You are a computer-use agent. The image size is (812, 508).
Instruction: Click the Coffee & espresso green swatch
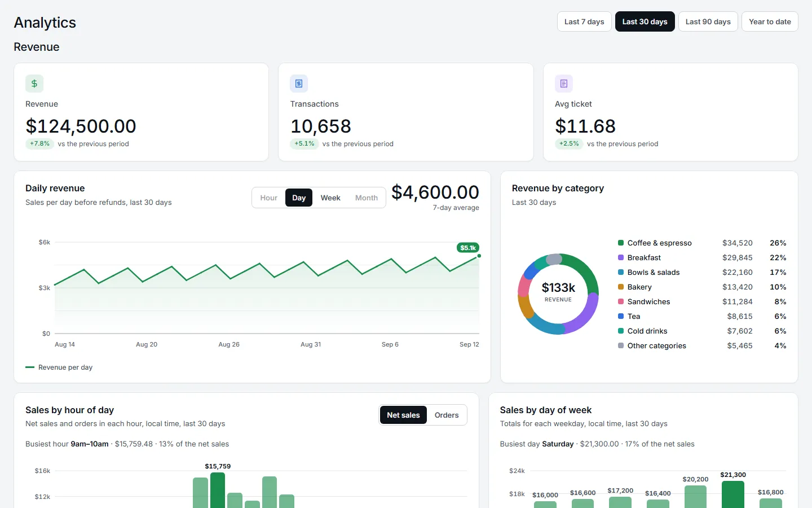621,243
